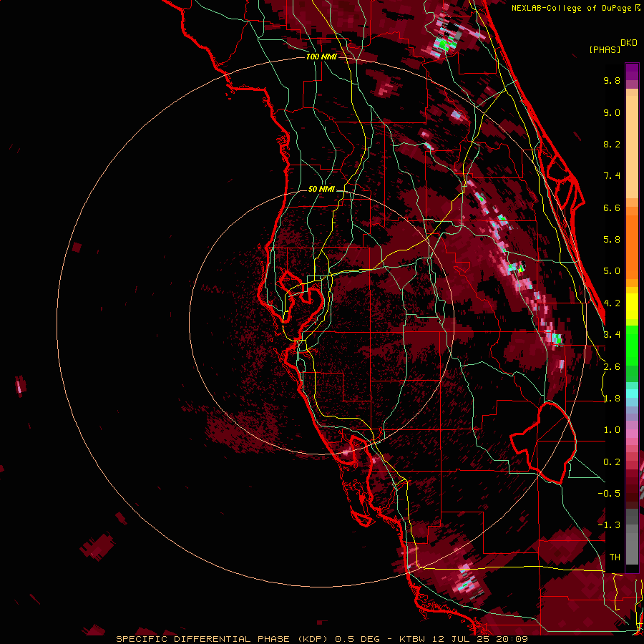The image size is (644, 644).
Task: Select the "3.4" value on the scale
Action: (612, 335)
